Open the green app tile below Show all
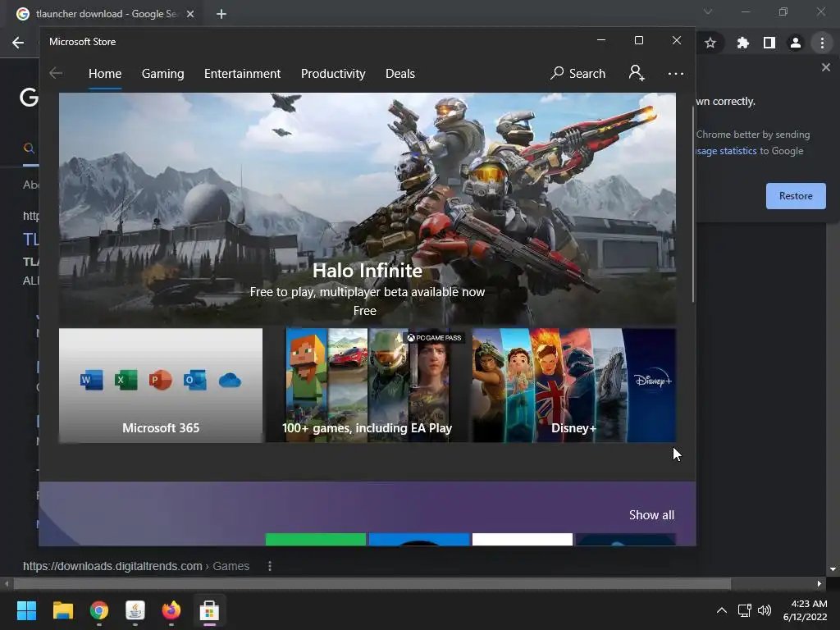The width and height of the screenshot is (840, 630). coord(316,540)
